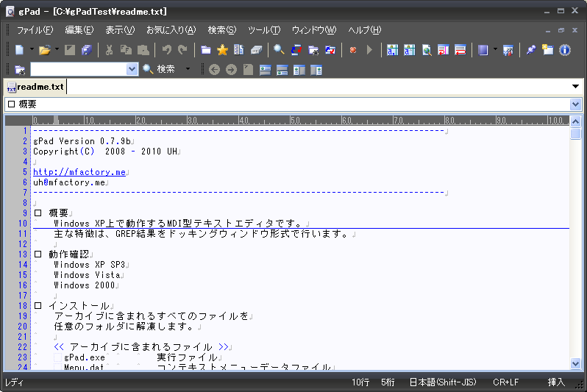Click the New file icon

pos(19,50)
